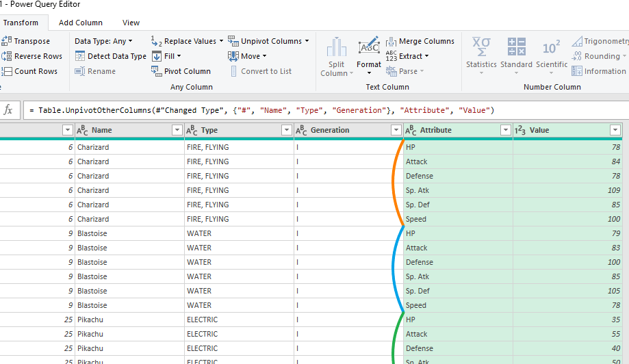Click the Format text icon
This screenshot has width=629, height=364.
[x=369, y=47]
